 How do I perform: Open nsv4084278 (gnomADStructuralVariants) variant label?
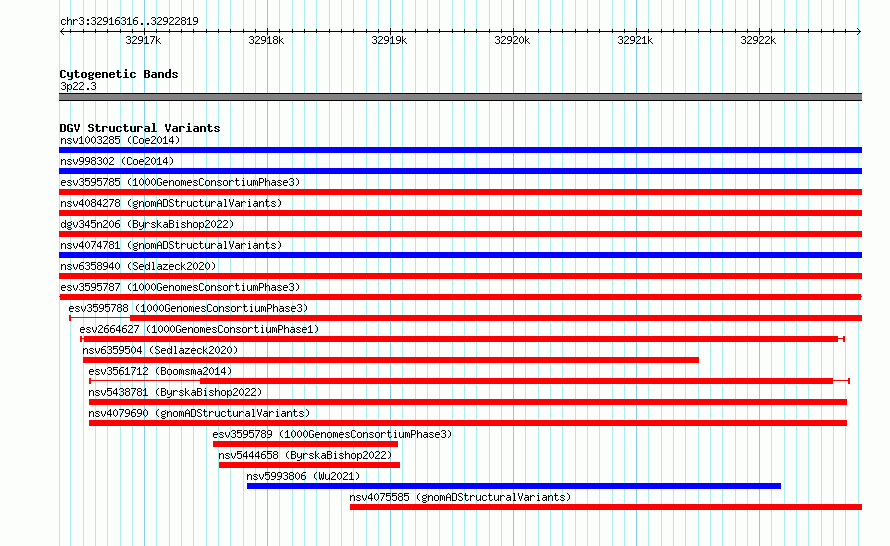coord(171,203)
